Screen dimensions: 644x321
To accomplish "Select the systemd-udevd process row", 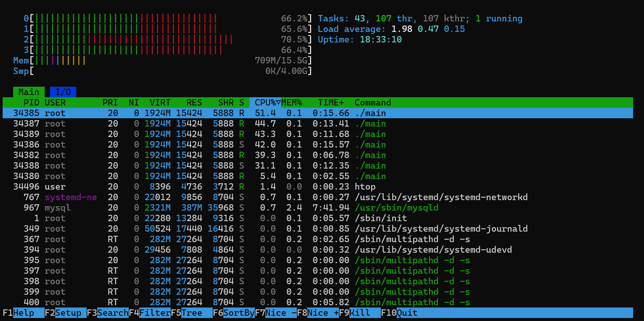I will tap(318, 250).
